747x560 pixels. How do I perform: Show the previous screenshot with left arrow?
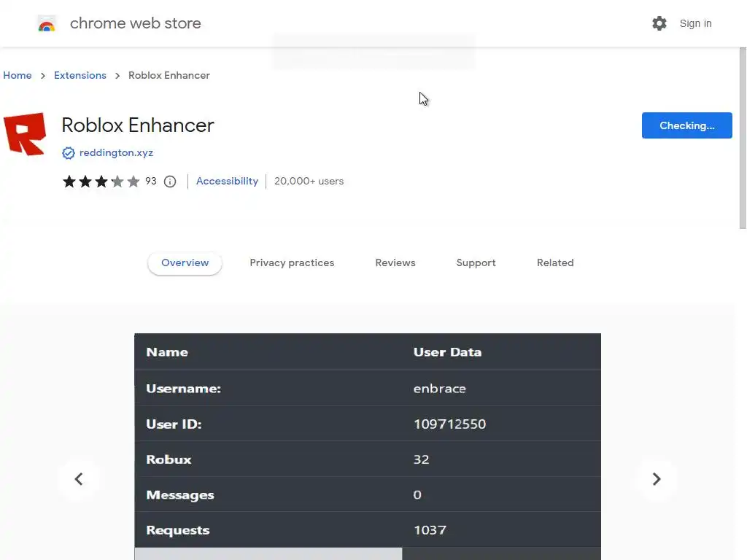79,479
